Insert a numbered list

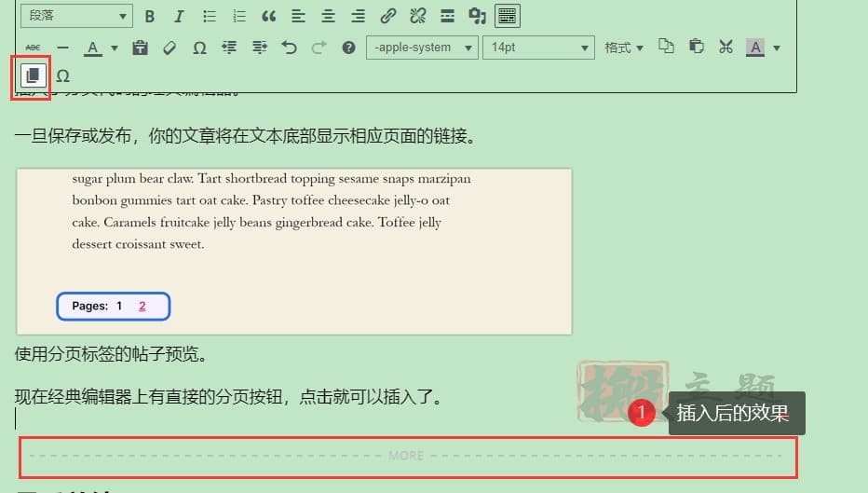pyautogui.click(x=239, y=16)
